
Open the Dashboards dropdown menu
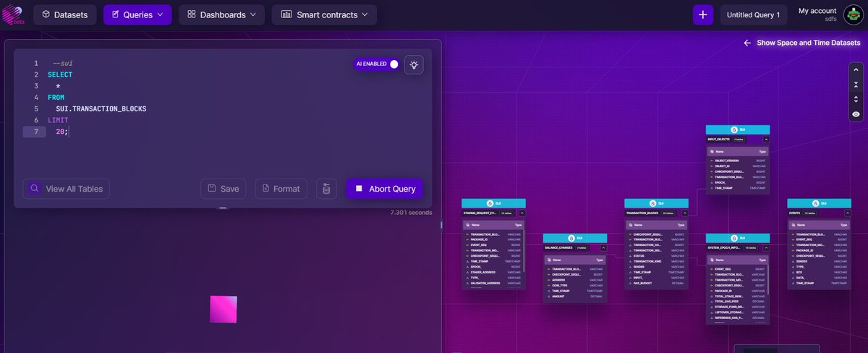(x=222, y=14)
